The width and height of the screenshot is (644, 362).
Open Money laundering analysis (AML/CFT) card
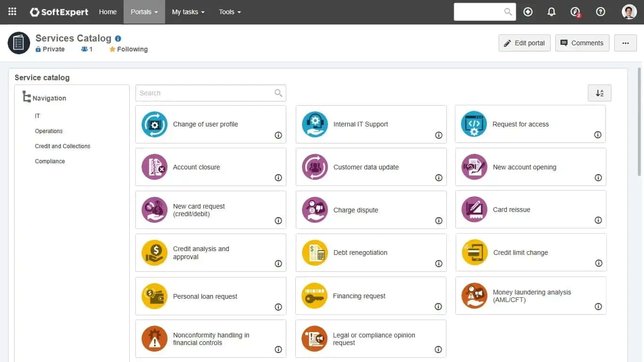[x=531, y=296]
